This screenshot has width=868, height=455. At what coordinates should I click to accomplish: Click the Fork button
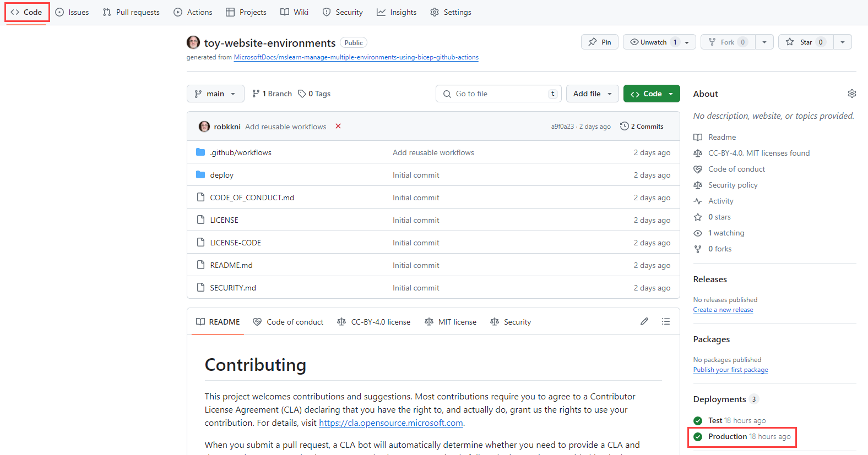click(728, 42)
